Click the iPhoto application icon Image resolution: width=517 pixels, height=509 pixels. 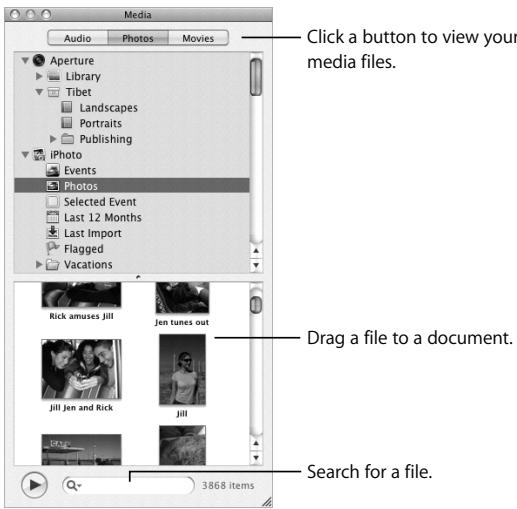click(39, 155)
